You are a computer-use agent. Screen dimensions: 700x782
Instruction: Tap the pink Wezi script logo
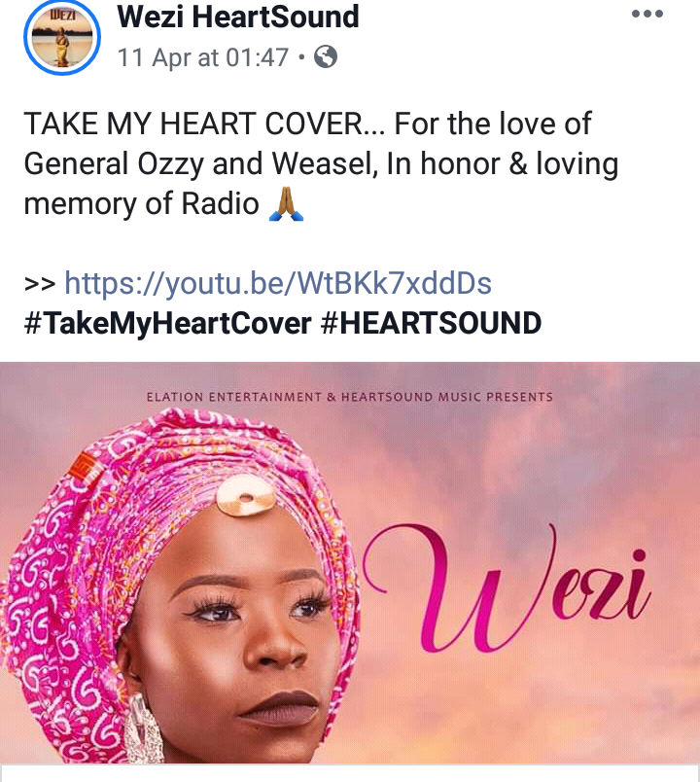[x=507, y=588]
